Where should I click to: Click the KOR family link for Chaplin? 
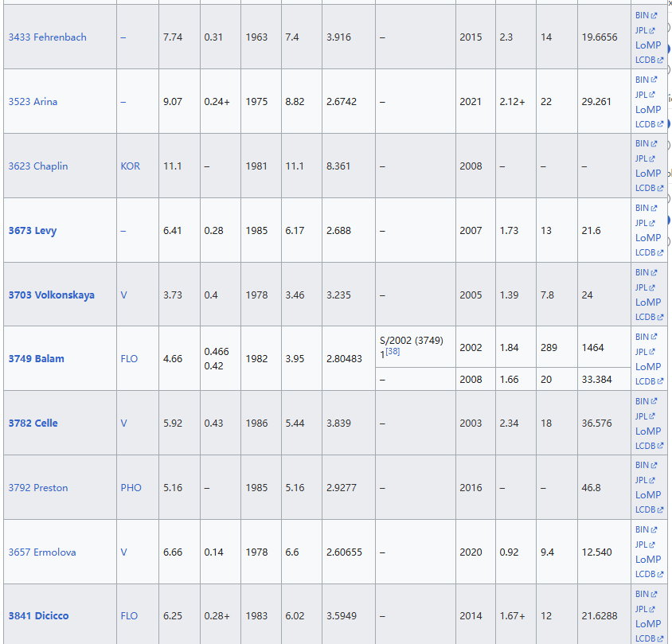130,166
